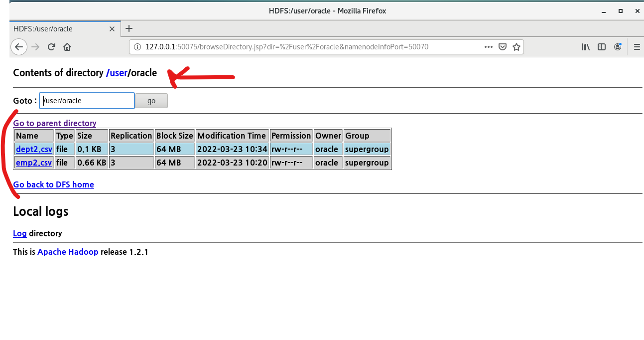Click the 2022-03-23 10:34 timestamp cell

pyautogui.click(x=232, y=149)
